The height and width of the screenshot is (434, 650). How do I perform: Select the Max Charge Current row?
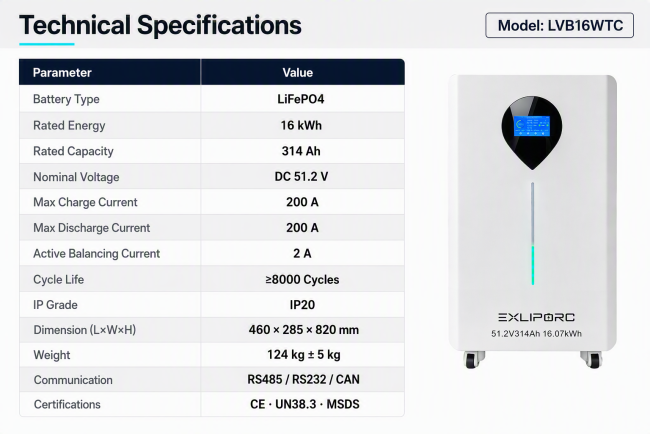(x=212, y=202)
